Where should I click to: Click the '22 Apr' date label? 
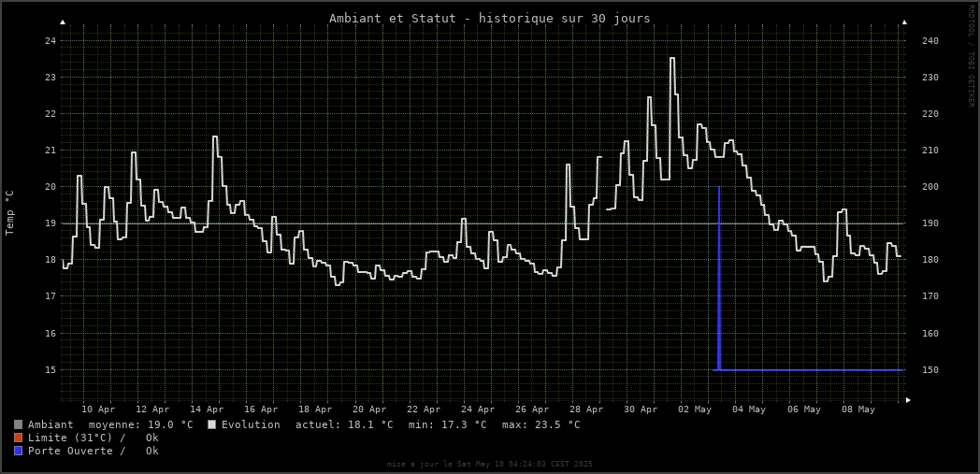pos(425,409)
